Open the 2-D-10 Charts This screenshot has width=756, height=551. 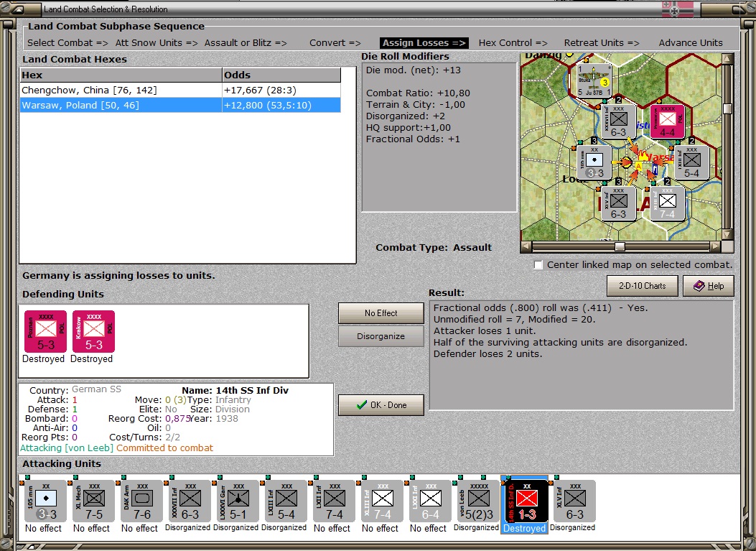pos(643,286)
